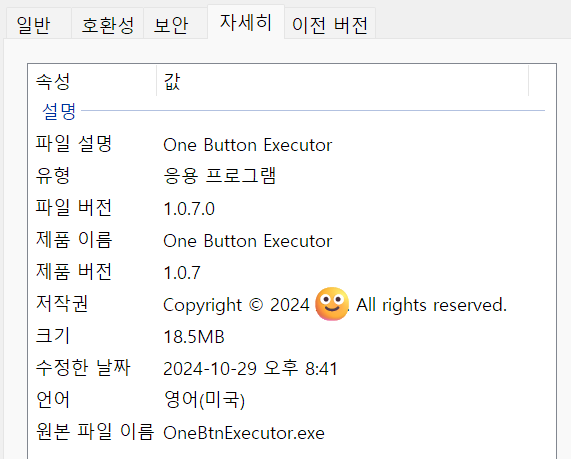571x459 pixels.
Task: Select the value OneBtnExecutor.exe
Action: click(x=244, y=433)
